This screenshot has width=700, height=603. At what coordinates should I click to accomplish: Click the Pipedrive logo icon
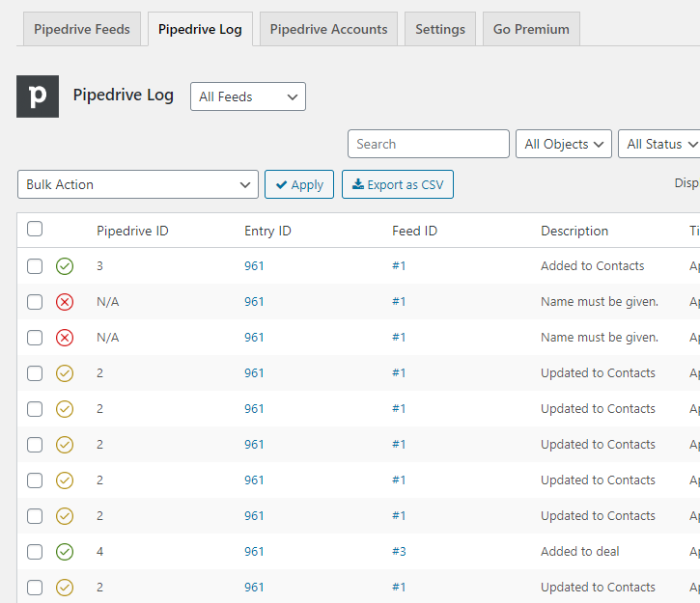[x=38, y=96]
